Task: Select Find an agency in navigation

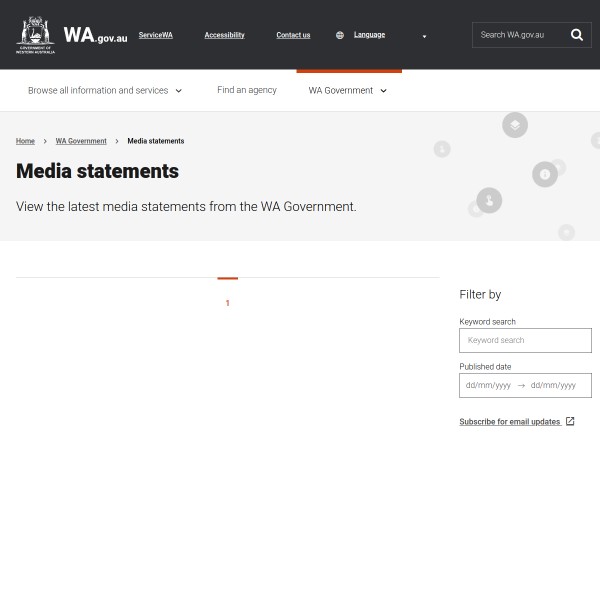Action: (x=247, y=90)
